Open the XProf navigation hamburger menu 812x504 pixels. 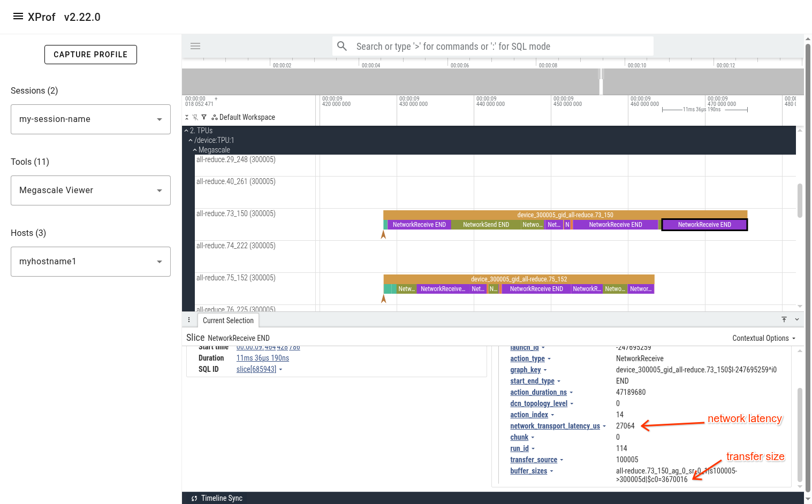(x=17, y=16)
